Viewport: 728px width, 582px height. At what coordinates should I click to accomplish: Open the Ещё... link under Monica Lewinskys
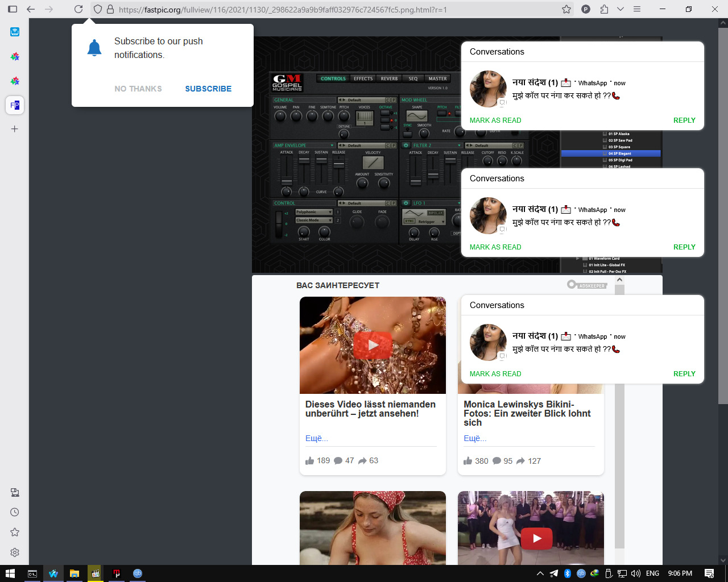coord(475,438)
